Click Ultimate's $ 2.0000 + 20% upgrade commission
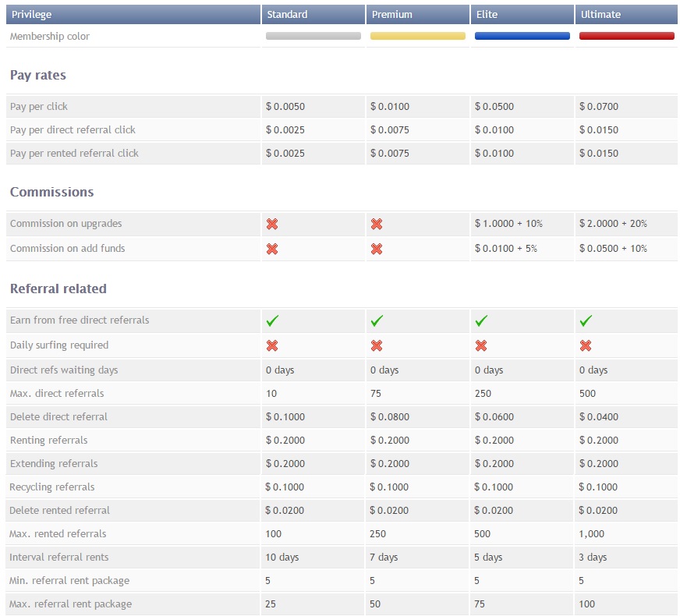This screenshot has height=616, width=680. [x=613, y=224]
